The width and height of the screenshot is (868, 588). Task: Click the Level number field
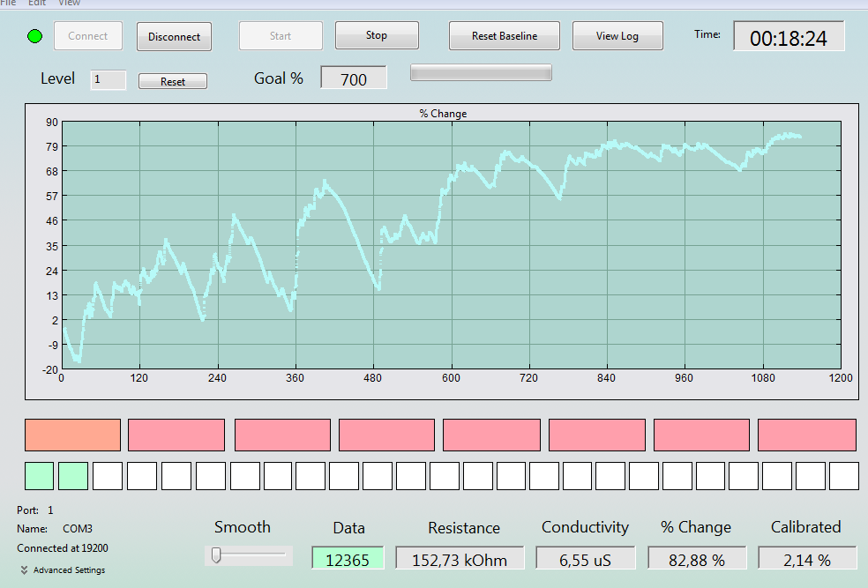click(x=108, y=79)
